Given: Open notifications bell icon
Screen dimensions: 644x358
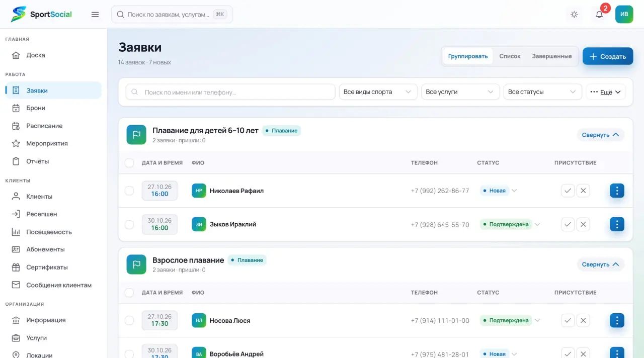Looking at the screenshot, I should (599, 15).
